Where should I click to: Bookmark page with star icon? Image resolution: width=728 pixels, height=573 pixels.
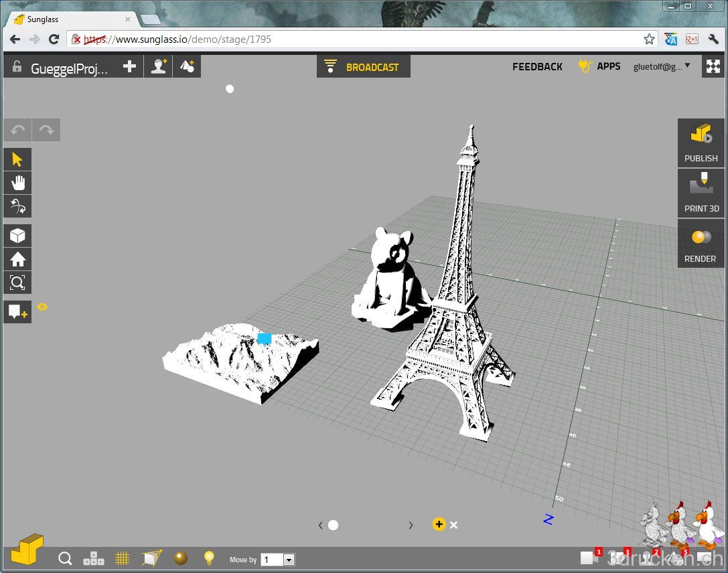pyautogui.click(x=648, y=39)
